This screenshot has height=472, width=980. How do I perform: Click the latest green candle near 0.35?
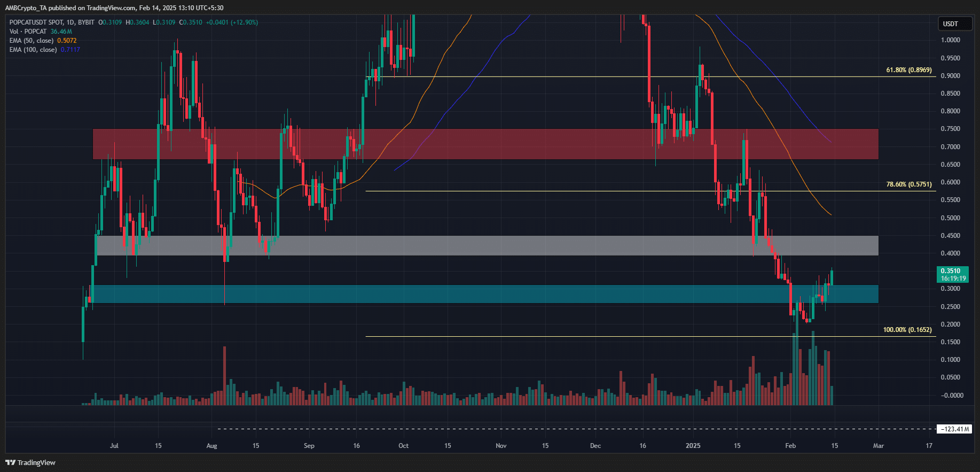[832, 277]
